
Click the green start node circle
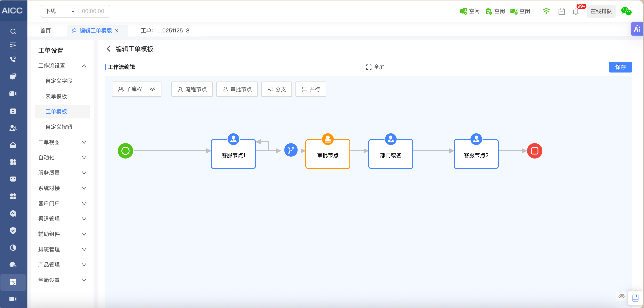pyautogui.click(x=125, y=151)
